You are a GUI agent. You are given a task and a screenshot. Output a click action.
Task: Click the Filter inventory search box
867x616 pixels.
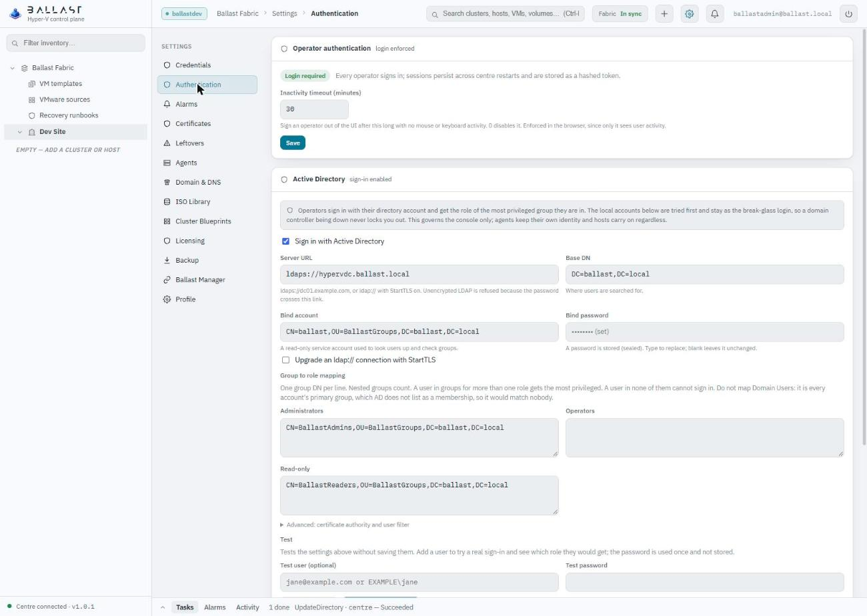click(x=75, y=43)
